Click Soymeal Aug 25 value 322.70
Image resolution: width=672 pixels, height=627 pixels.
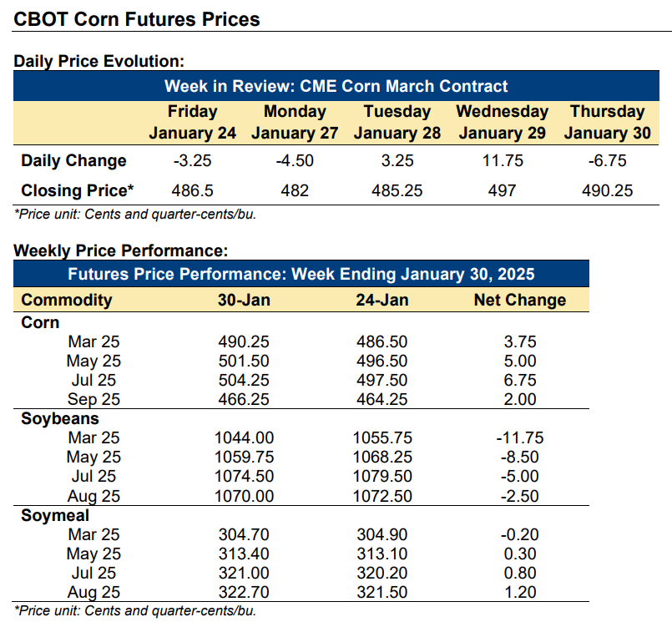pos(244,592)
